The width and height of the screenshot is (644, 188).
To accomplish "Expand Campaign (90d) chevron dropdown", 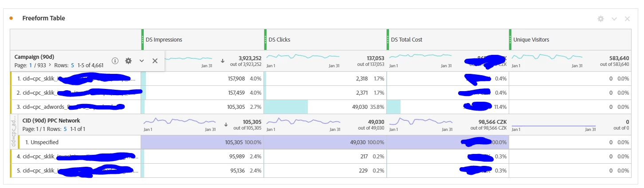I will (x=141, y=61).
